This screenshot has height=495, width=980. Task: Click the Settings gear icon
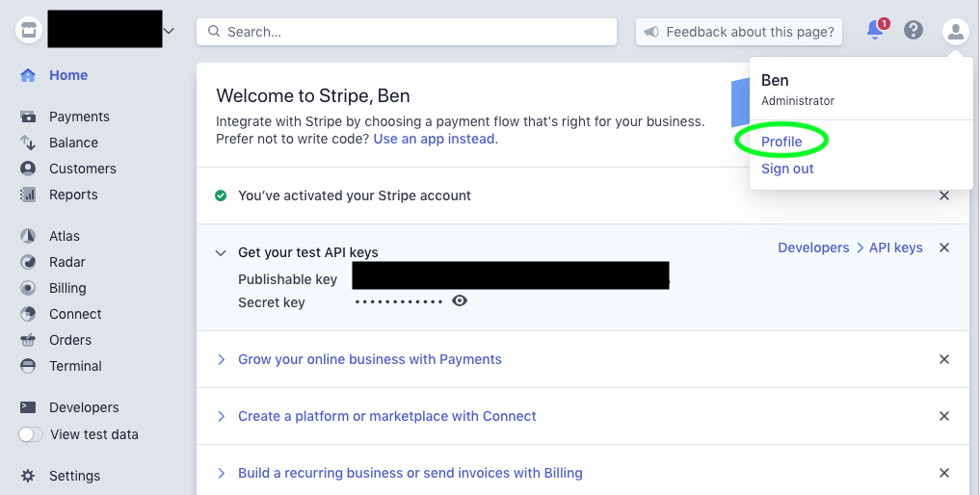(x=28, y=476)
